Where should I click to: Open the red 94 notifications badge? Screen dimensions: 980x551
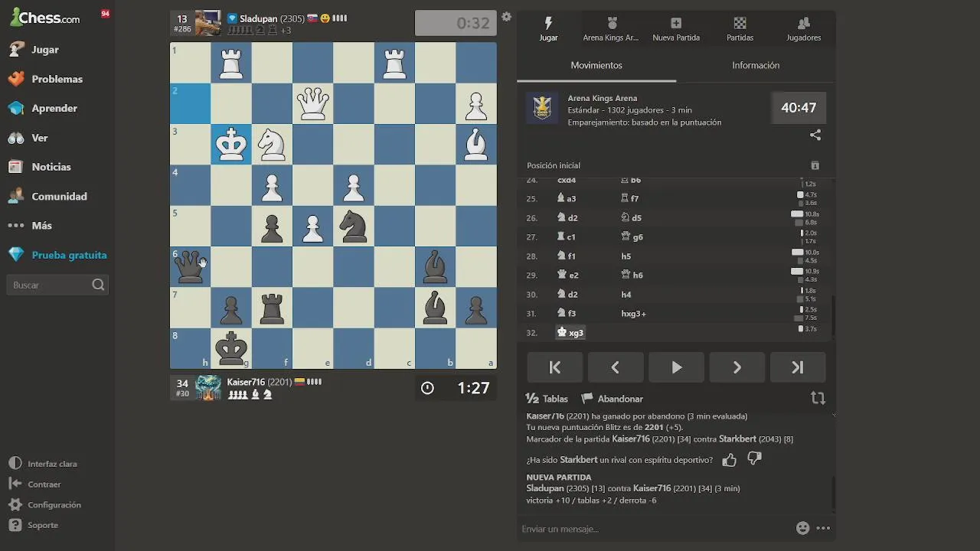click(105, 14)
